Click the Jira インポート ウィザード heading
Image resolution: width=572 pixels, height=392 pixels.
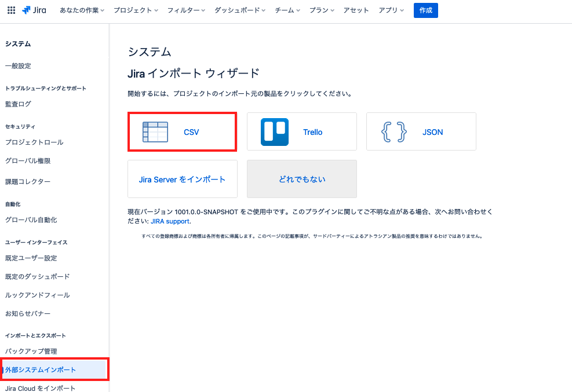coord(194,73)
